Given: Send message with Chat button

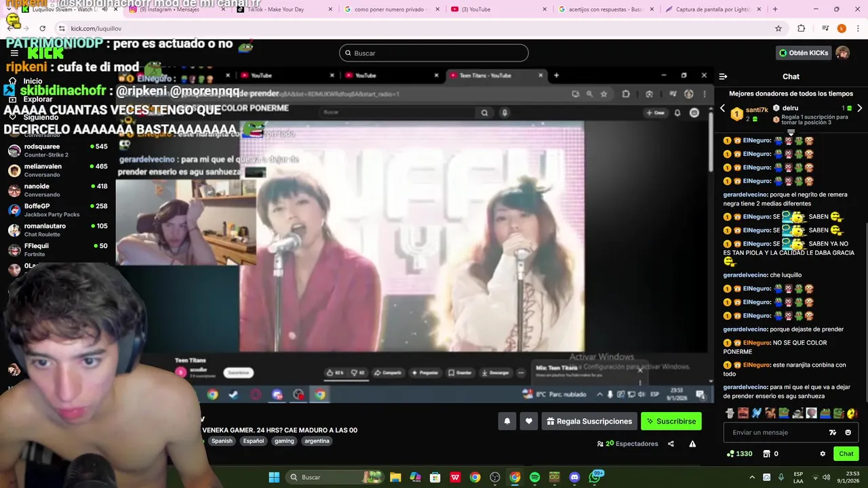Looking at the screenshot, I should pyautogui.click(x=846, y=453).
